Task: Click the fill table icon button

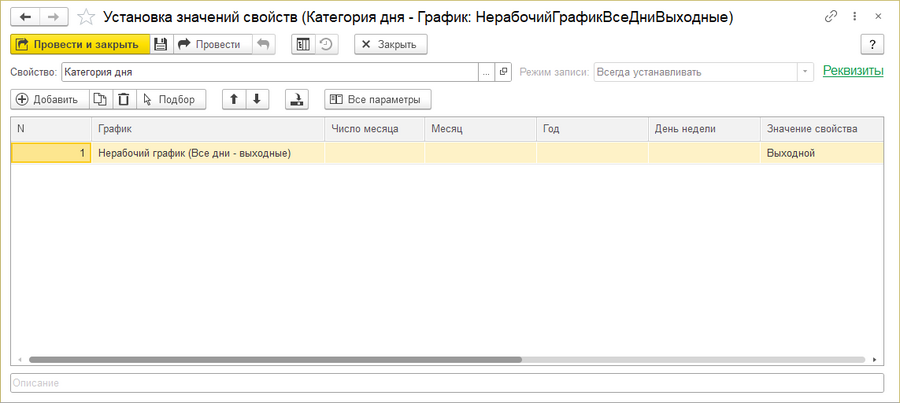Action: click(x=297, y=99)
